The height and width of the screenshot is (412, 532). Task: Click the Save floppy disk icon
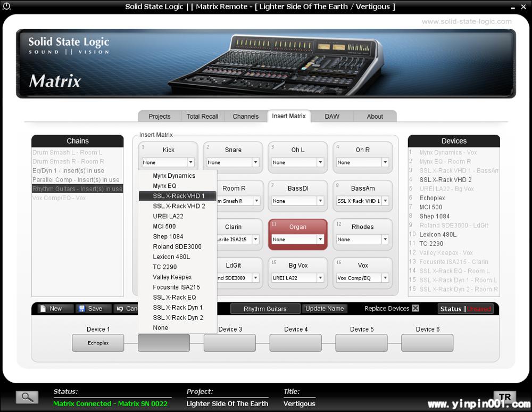pyautogui.click(x=81, y=309)
